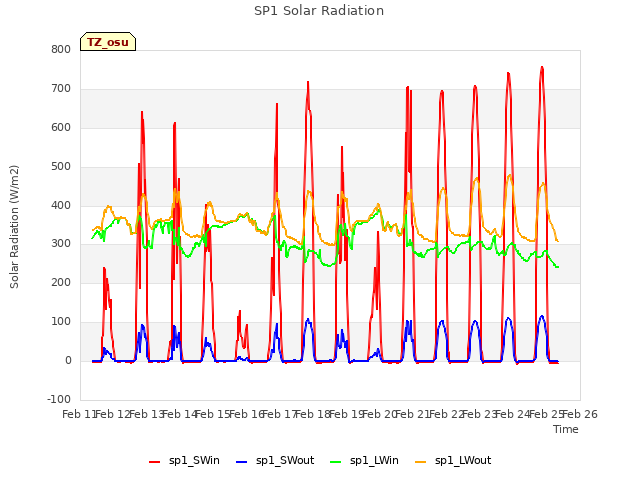Click the 0 y-axis tick label
Image resolution: width=640 pixels, height=480 pixels.
[68, 360]
